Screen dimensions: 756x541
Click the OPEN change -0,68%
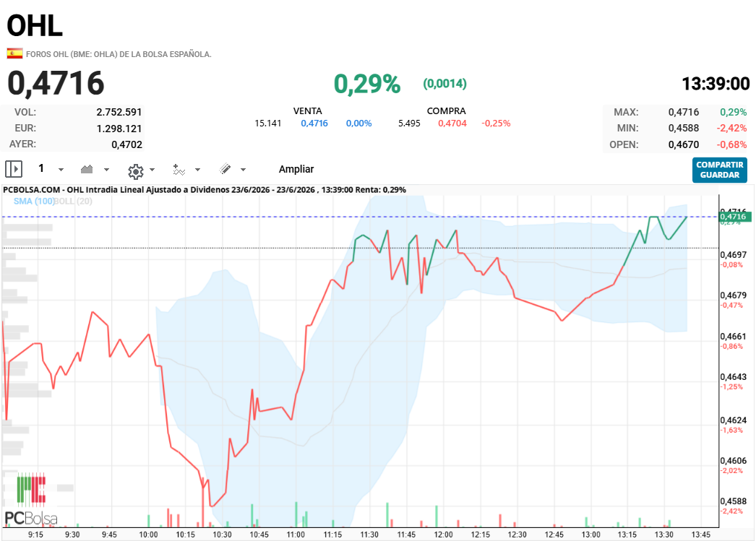pos(731,144)
